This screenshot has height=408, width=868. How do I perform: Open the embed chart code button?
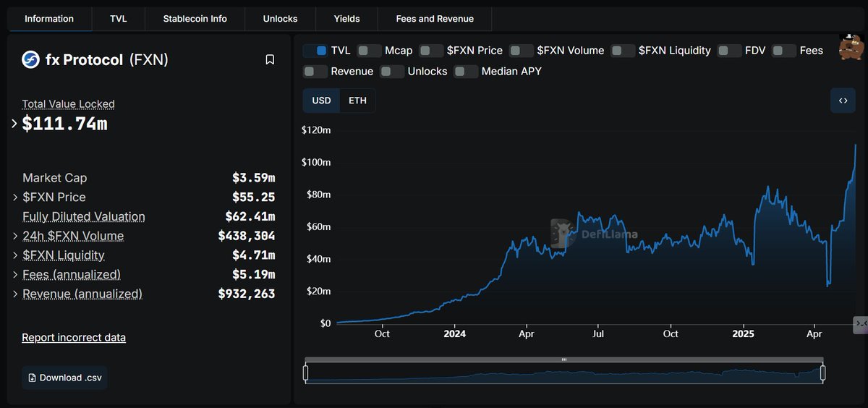click(843, 101)
